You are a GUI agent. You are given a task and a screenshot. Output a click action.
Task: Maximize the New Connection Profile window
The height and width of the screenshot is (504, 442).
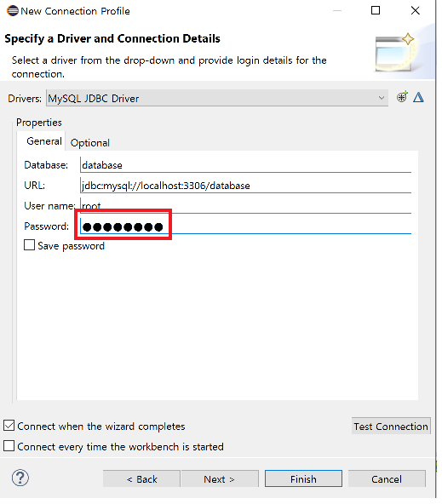click(x=376, y=10)
